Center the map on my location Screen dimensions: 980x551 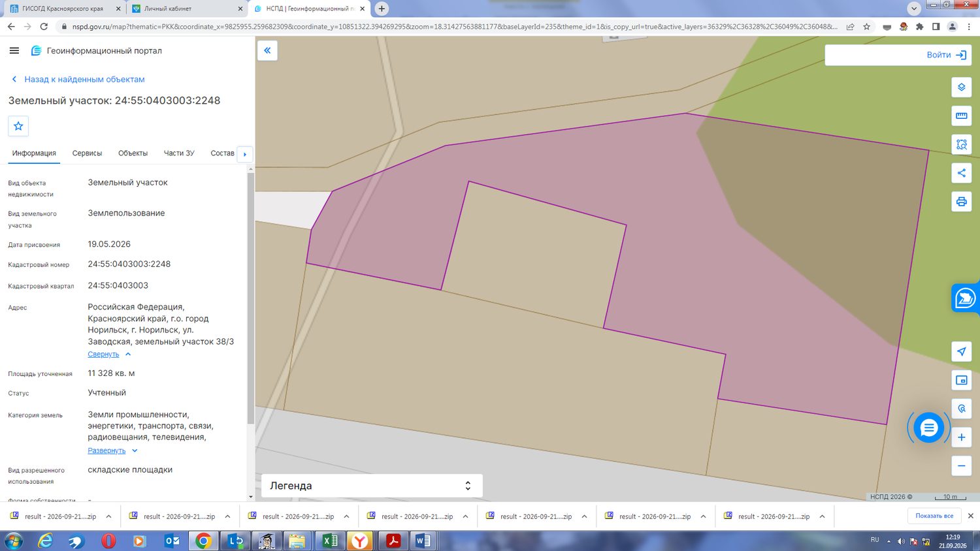point(962,352)
